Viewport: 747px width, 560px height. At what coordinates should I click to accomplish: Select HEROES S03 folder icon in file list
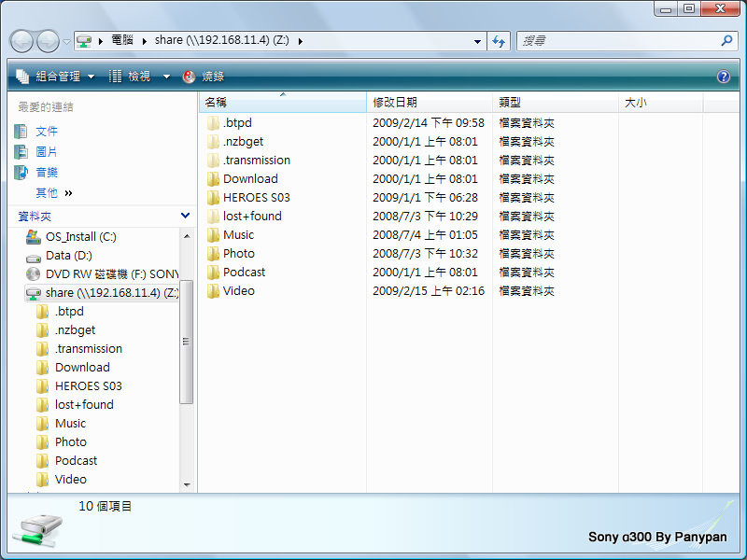coord(213,198)
